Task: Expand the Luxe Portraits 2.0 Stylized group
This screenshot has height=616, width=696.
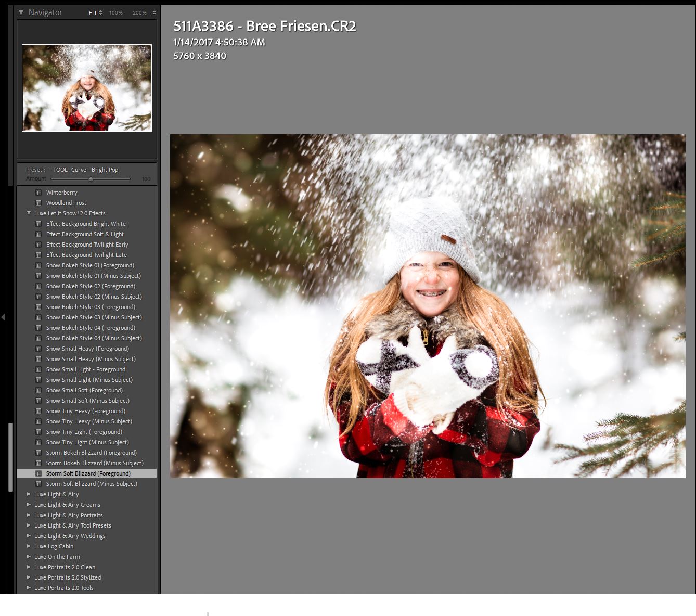Action: pos(29,577)
